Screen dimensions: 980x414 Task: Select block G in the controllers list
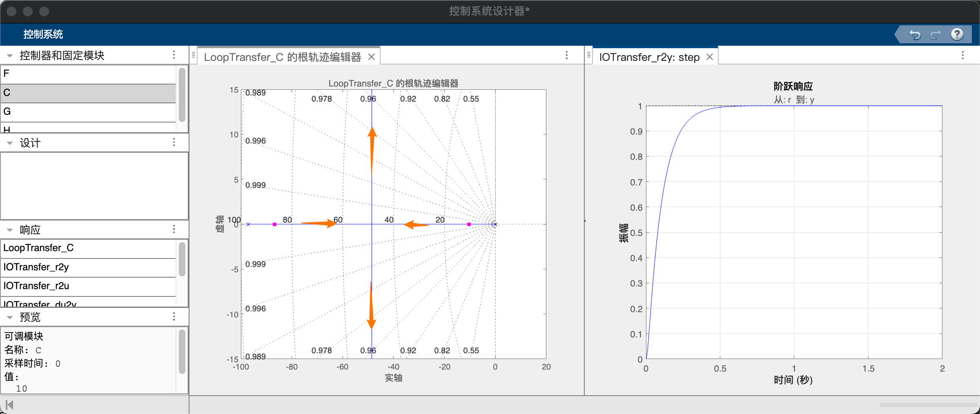click(x=88, y=111)
